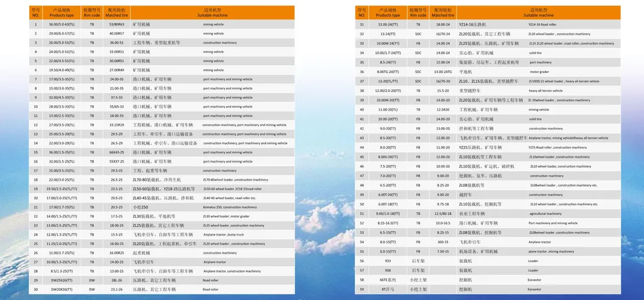The height and width of the screenshot is (300, 644).
Task: Select the 53/80R63 matched tire cell
Action: click(x=116, y=24)
